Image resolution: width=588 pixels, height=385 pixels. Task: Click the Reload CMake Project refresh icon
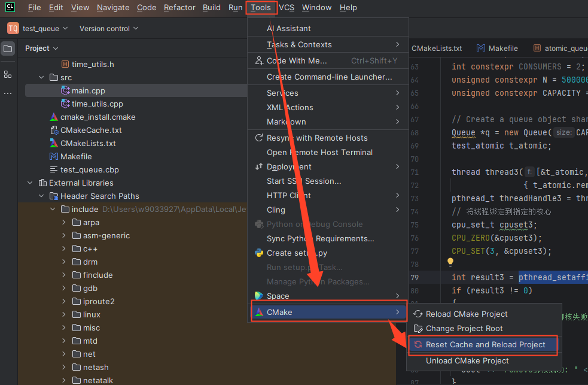(418, 314)
